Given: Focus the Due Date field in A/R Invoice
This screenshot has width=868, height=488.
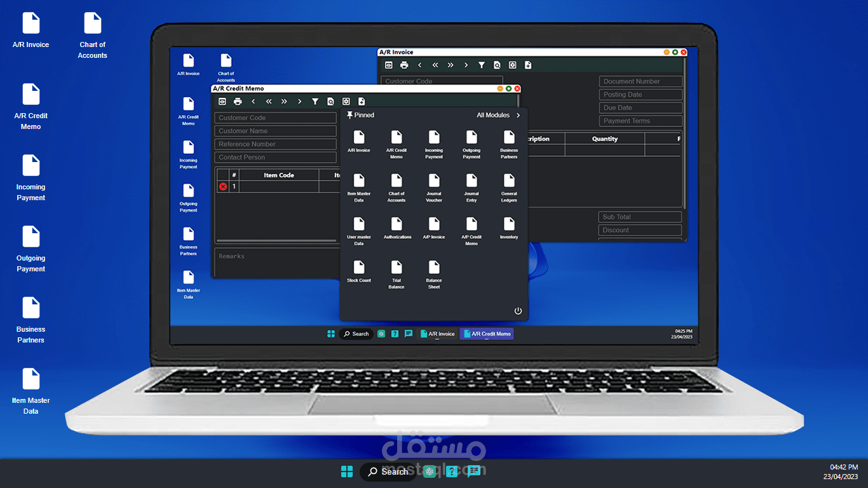Looking at the screenshot, I should point(641,108).
